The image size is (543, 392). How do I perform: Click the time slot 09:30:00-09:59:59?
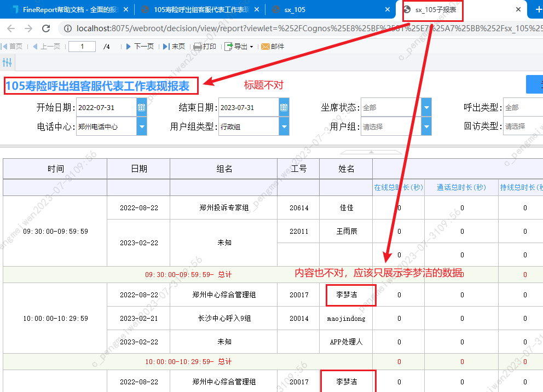55,232
